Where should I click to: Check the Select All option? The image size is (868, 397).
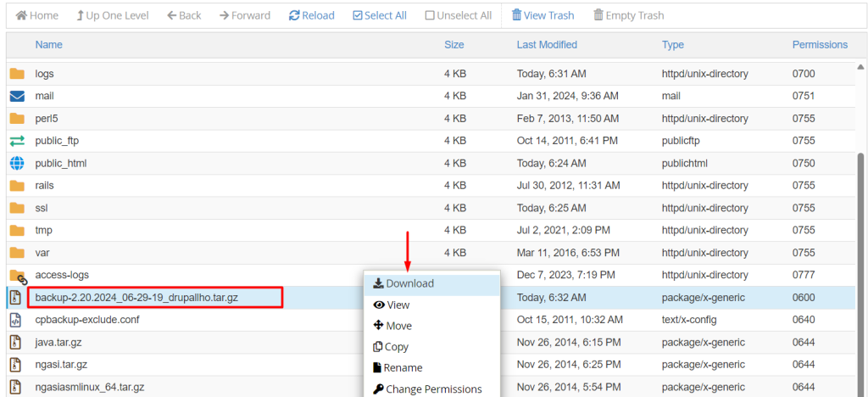379,15
